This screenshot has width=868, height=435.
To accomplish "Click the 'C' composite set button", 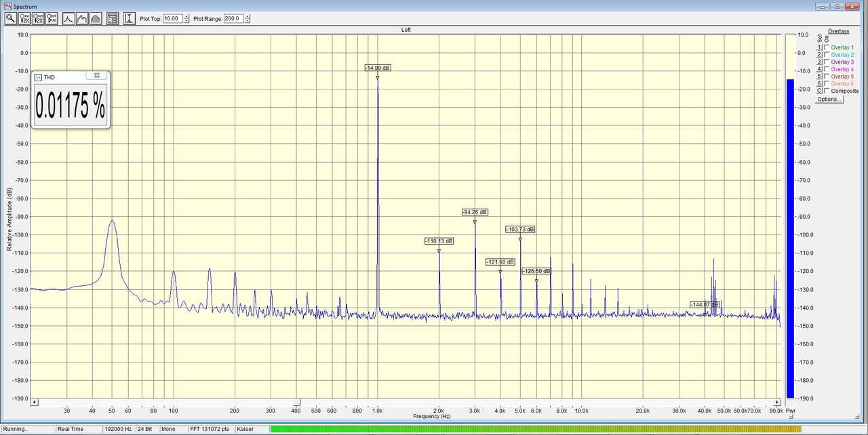I will pyautogui.click(x=819, y=91).
